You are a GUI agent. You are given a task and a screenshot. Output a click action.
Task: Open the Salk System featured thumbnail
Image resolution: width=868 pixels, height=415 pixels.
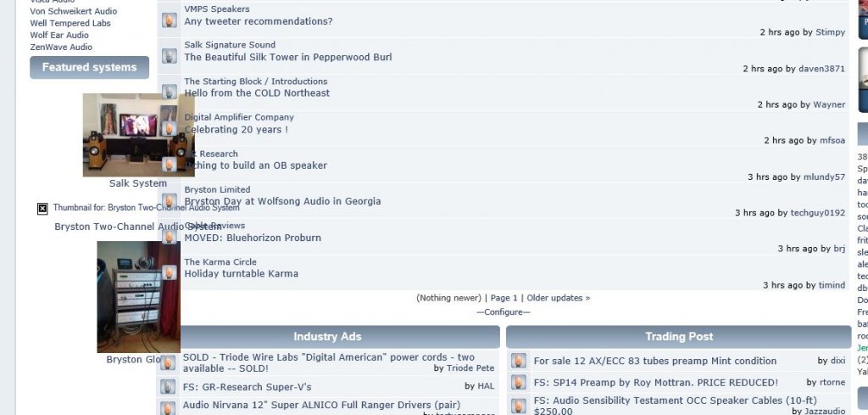coord(138,135)
